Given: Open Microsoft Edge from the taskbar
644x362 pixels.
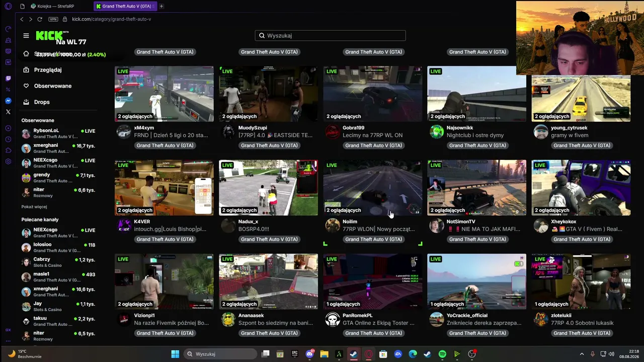Looking at the screenshot, I should point(413,354).
